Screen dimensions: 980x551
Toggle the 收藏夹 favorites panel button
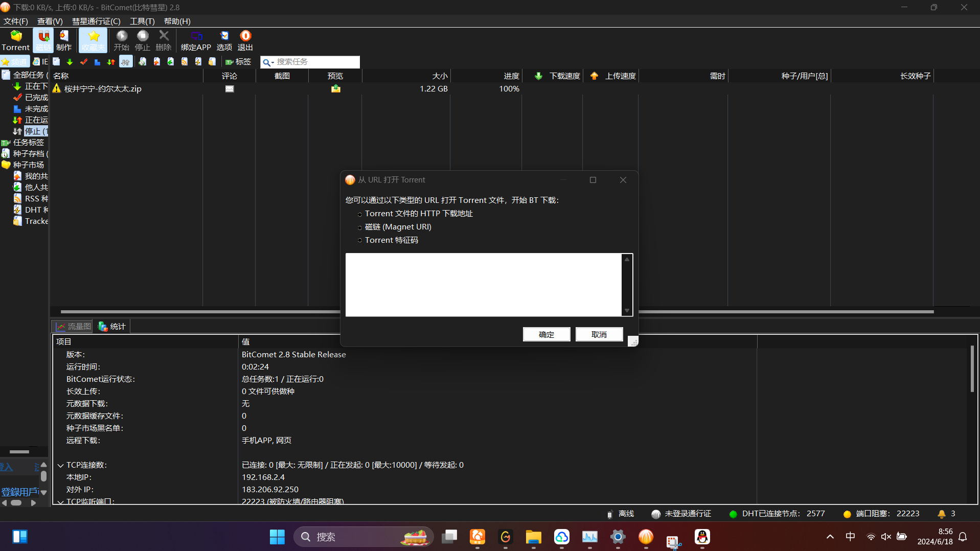tap(93, 40)
